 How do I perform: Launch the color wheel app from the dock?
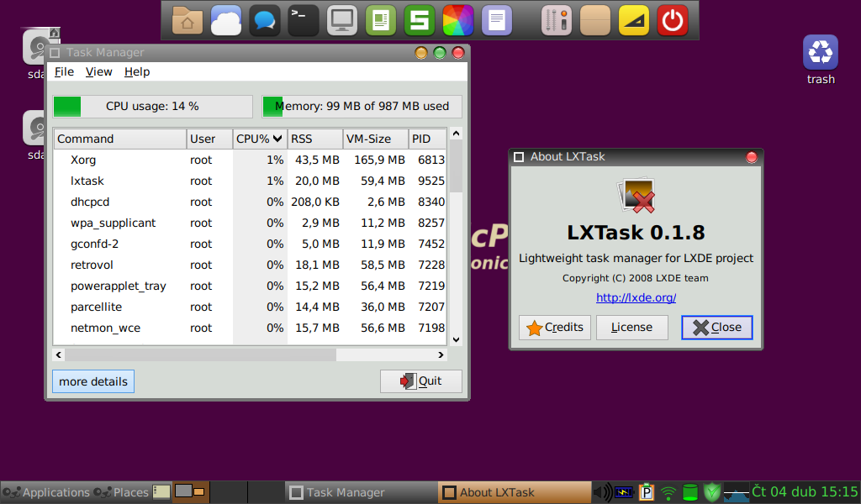point(457,19)
